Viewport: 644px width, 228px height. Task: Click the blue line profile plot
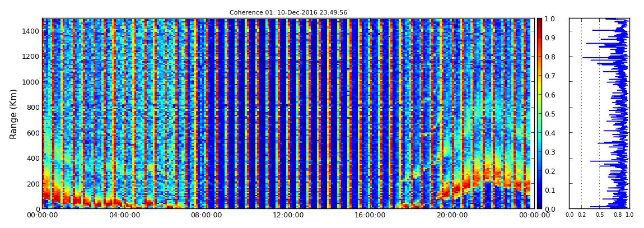[x=599, y=113]
